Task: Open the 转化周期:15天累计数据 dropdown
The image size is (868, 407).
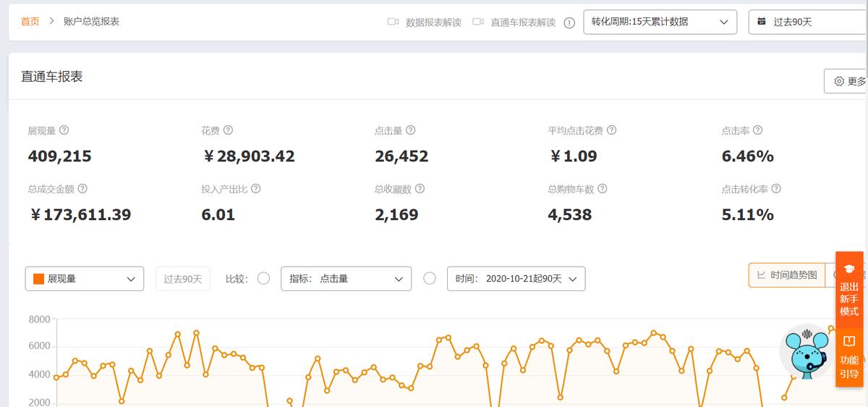Action: pyautogui.click(x=660, y=22)
